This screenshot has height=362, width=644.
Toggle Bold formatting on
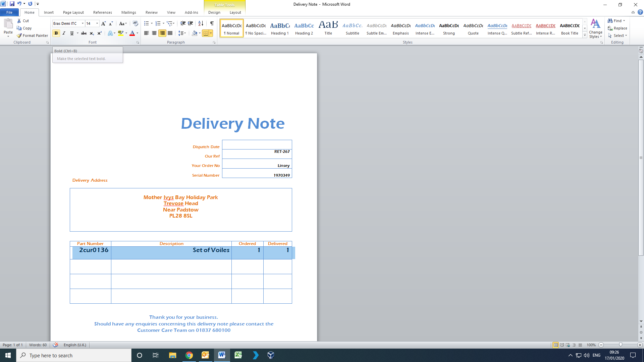[56, 33]
